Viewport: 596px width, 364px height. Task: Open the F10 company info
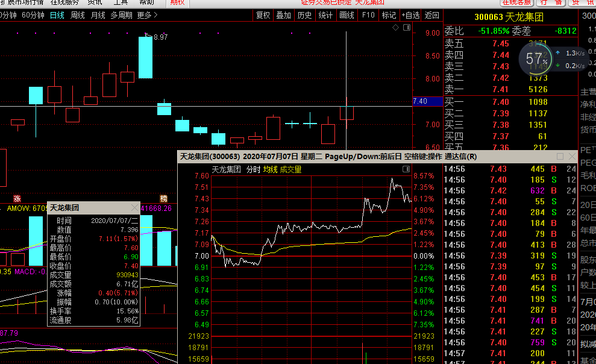pyautogui.click(x=368, y=15)
